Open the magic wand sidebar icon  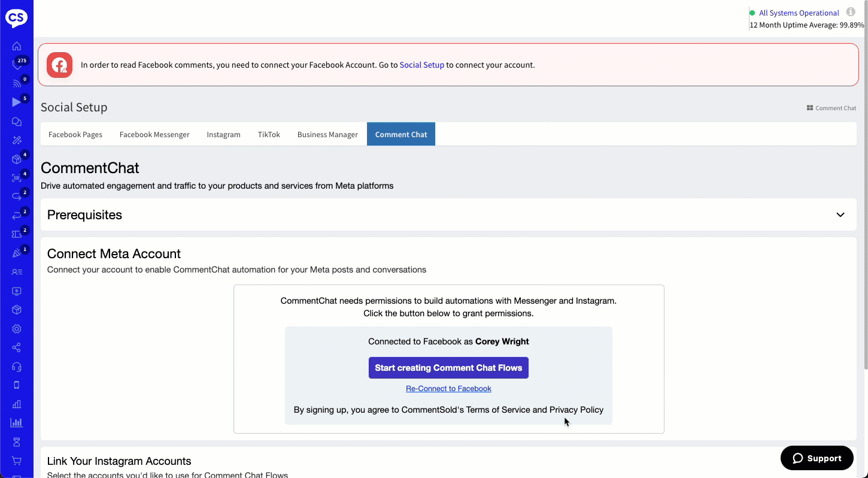(17, 140)
